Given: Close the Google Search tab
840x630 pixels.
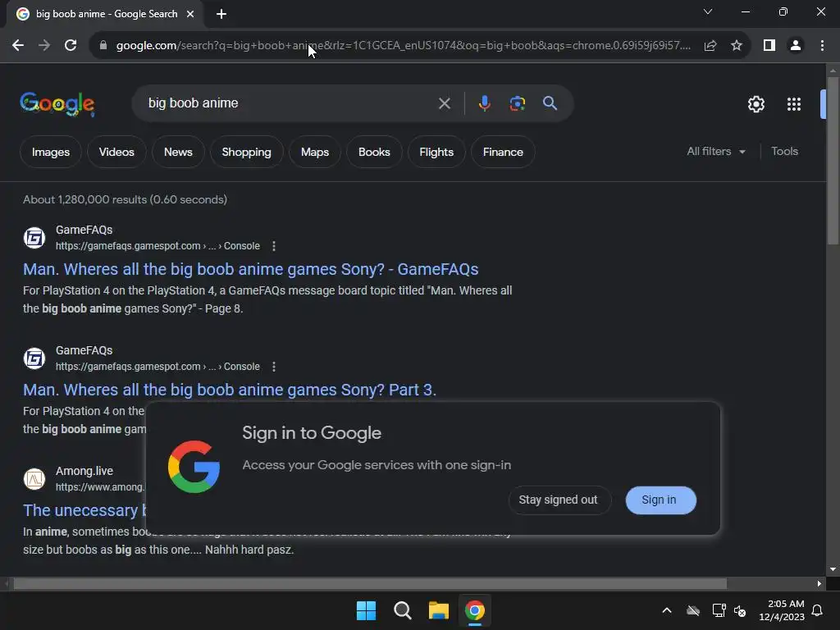Looking at the screenshot, I should pyautogui.click(x=190, y=14).
